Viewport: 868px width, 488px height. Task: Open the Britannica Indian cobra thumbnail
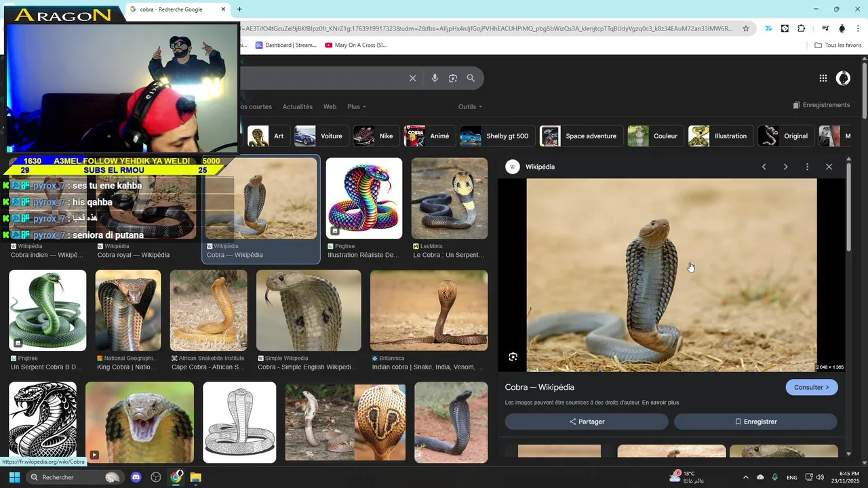[x=429, y=310]
